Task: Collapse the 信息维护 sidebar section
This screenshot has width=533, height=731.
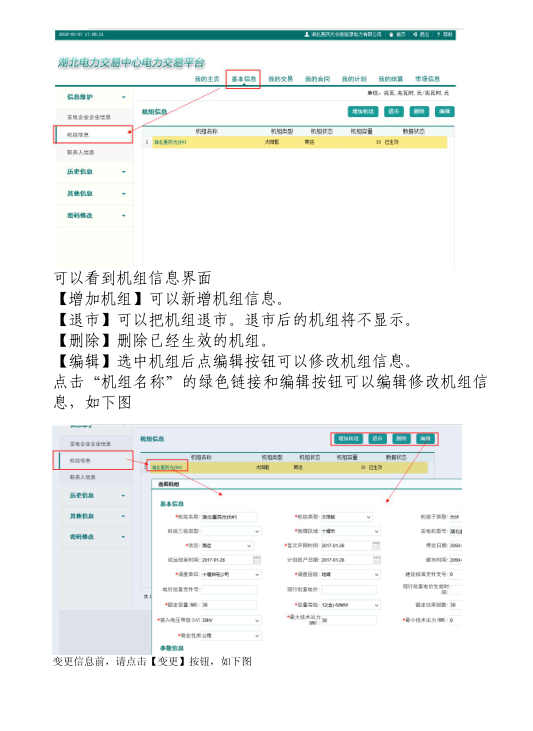Action: (x=124, y=97)
